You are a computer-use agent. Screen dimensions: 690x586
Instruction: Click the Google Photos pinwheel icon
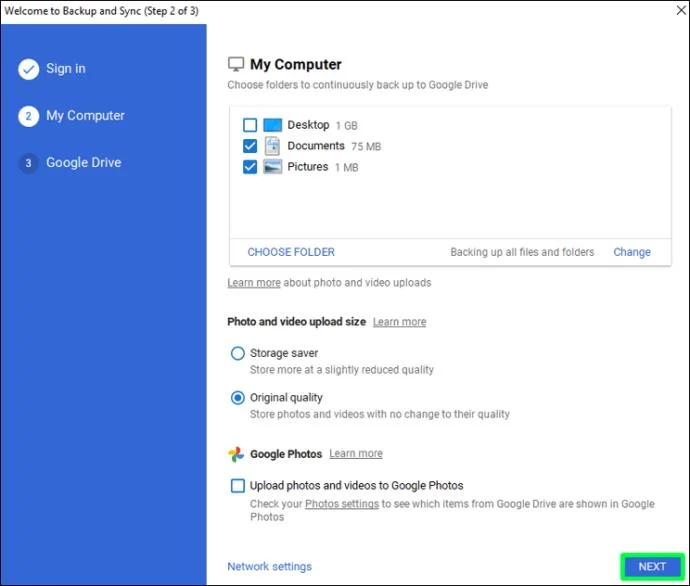[x=236, y=454]
